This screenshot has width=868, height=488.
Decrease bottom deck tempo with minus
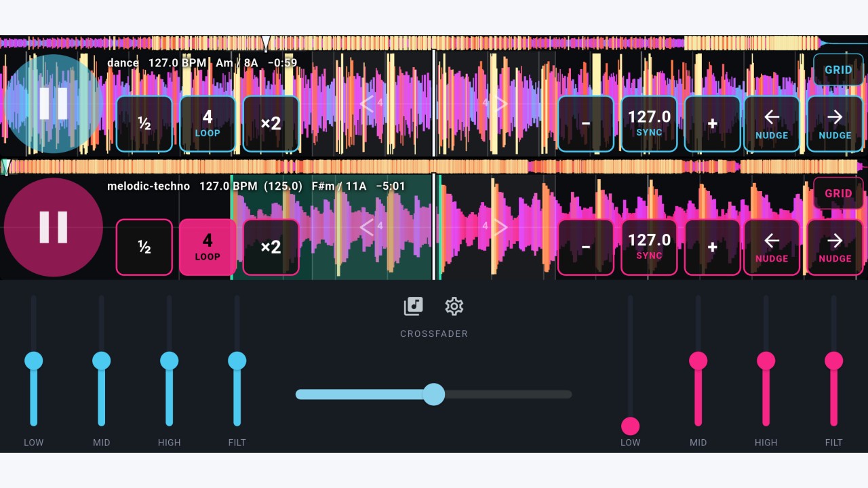coord(586,247)
